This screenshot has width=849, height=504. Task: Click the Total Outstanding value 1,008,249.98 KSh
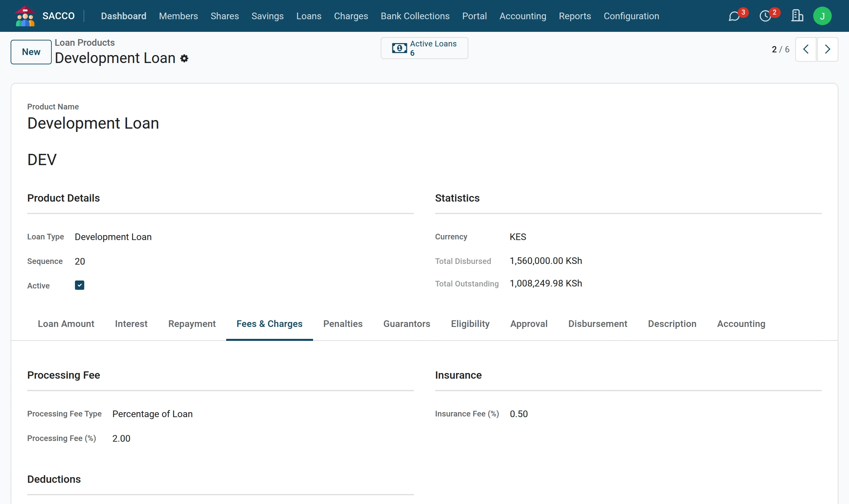pyautogui.click(x=546, y=283)
